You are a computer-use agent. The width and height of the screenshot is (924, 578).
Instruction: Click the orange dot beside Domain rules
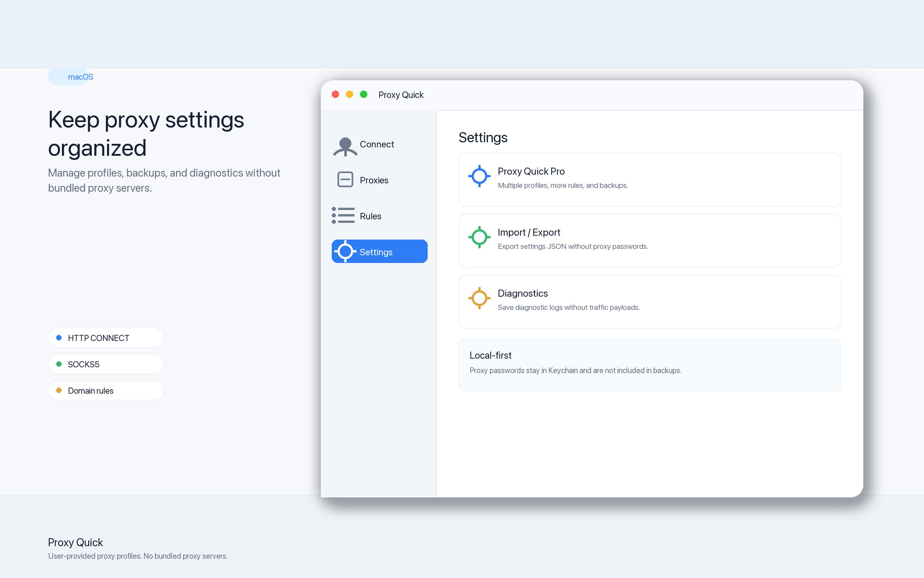tap(59, 390)
